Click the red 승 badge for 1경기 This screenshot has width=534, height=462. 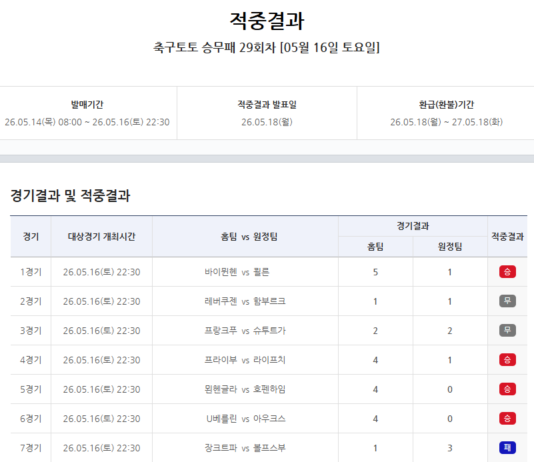(x=507, y=272)
